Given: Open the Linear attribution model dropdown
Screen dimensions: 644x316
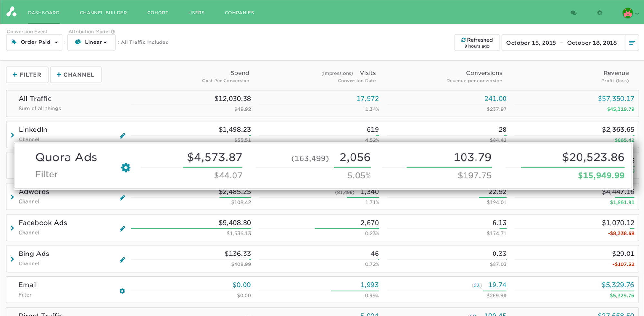Looking at the screenshot, I should (x=91, y=42).
